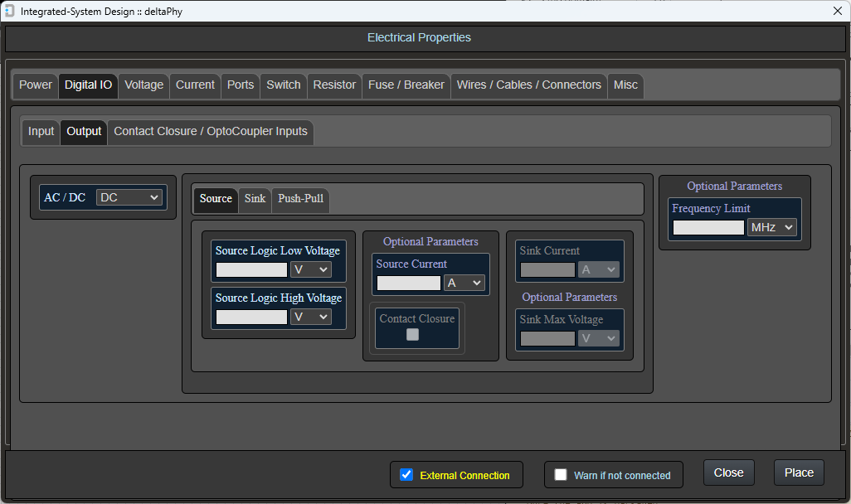The image size is (851, 504).
Task: Check the Contact Closure checkbox
Action: coord(412,335)
